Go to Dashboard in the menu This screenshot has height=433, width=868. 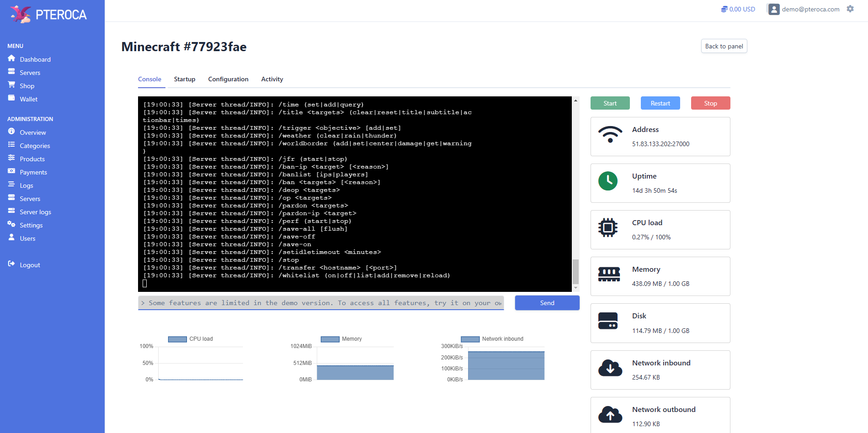(35, 59)
